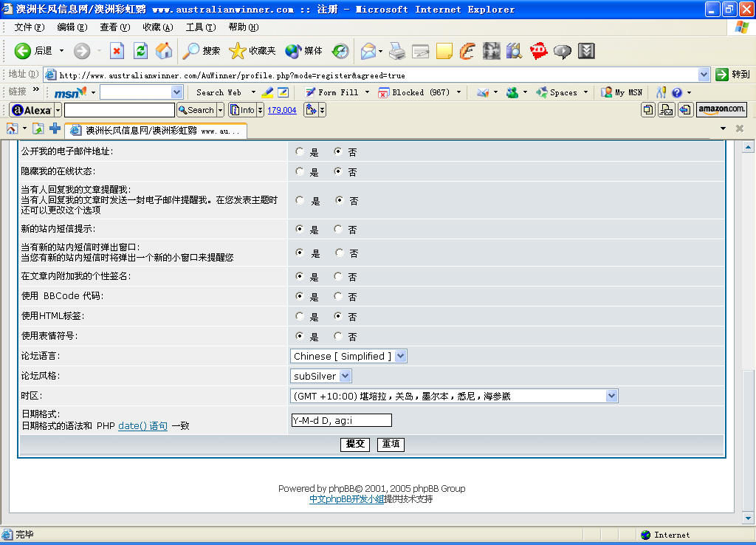Image resolution: width=756 pixels, height=545 pixels.
Task: Open the 收藏(A) menu
Action: [x=158, y=27]
